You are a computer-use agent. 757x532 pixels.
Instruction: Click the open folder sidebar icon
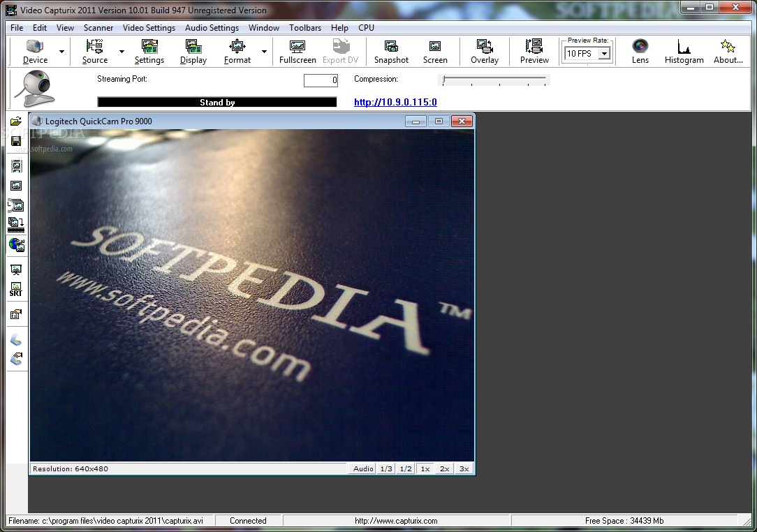click(x=16, y=121)
